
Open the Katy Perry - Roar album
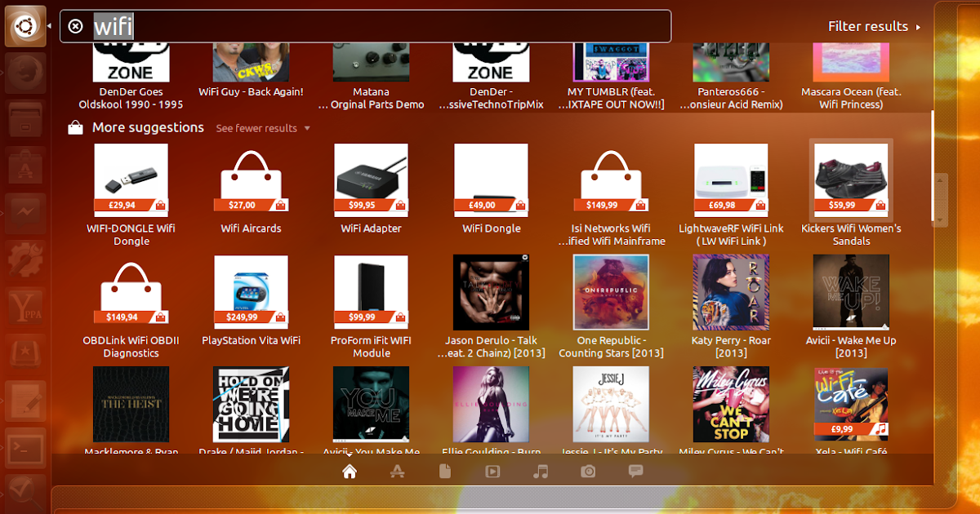click(731, 307)
